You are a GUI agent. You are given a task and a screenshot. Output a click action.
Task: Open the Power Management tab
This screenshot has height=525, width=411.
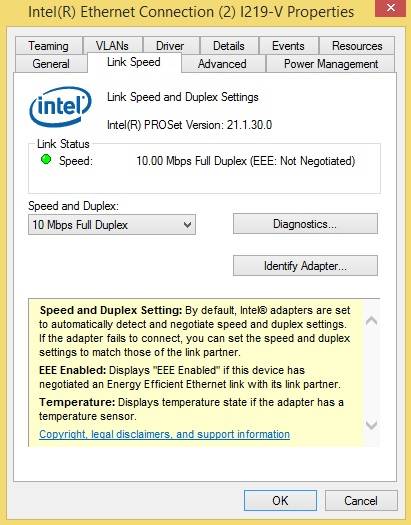pyautogui.click(x=331, y=64)
